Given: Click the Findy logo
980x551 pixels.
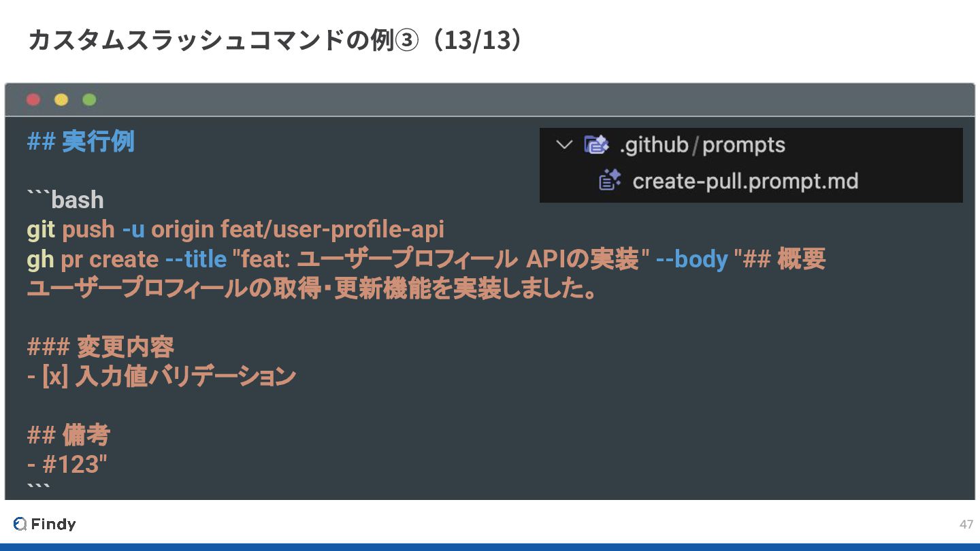Looking at the screenshot, I should 44,524.
